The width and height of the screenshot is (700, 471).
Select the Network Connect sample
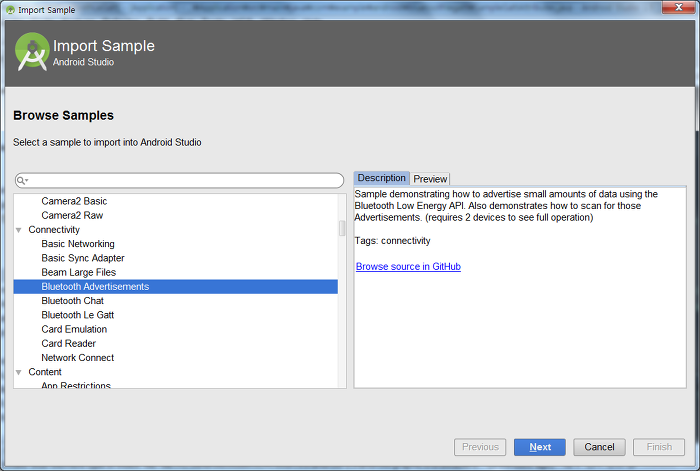(x=78, y=358)
